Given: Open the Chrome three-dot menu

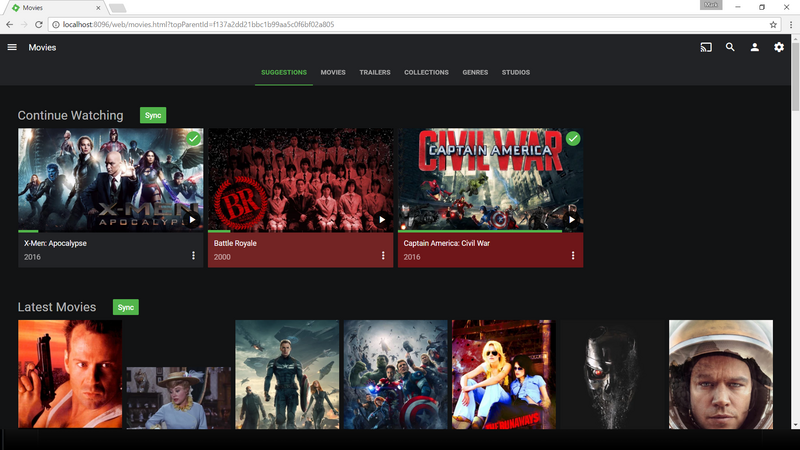Looking at the screenshot, I should click(791, 24).
